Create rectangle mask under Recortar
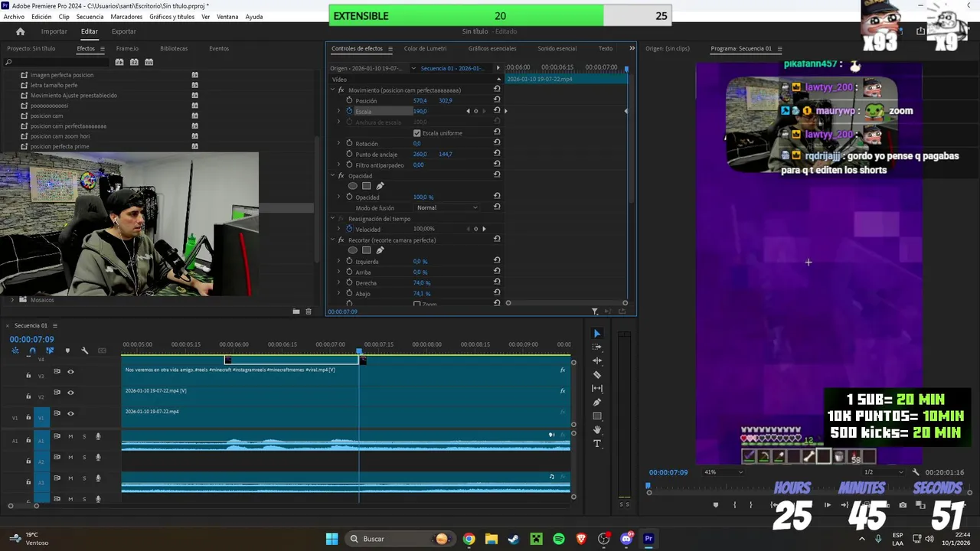Screen dimensions: 980x551 point(366,250)
